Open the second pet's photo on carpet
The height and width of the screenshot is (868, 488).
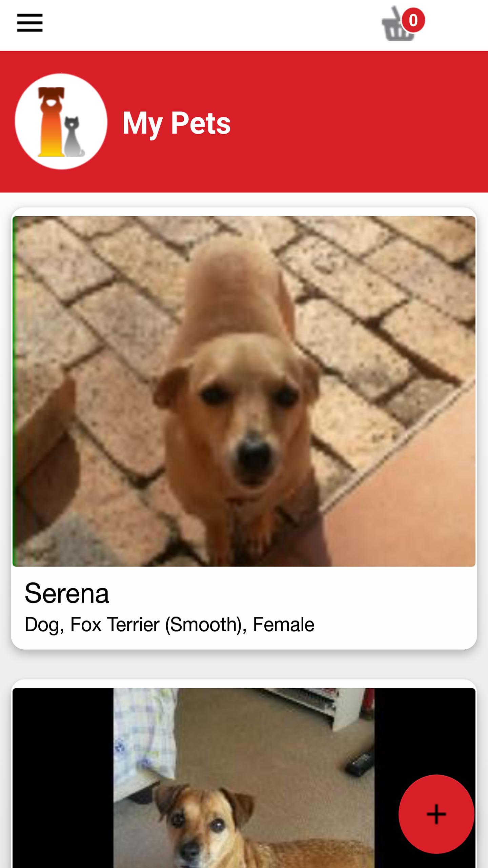click(x=244, y=778)
